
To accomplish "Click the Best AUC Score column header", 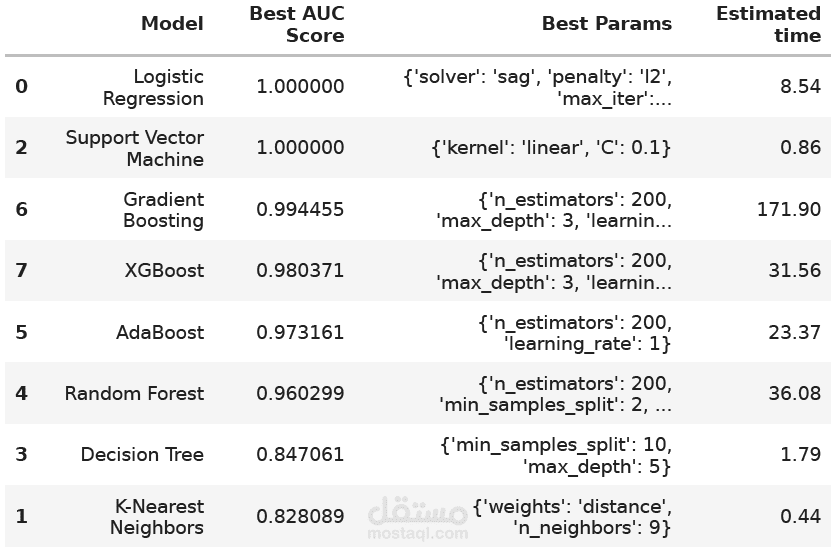I will click(x=297, y=24).
